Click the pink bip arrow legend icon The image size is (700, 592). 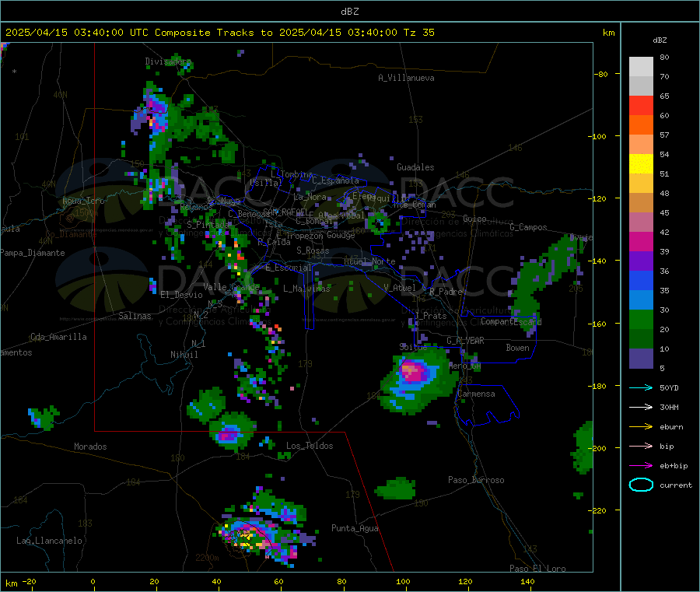[x=641, y=446]
